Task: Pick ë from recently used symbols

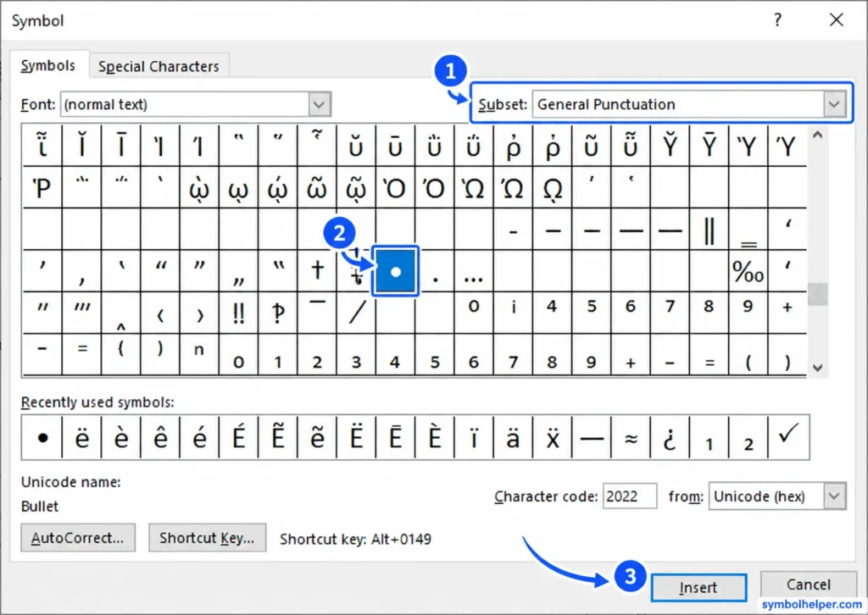Action: (82, 437)
